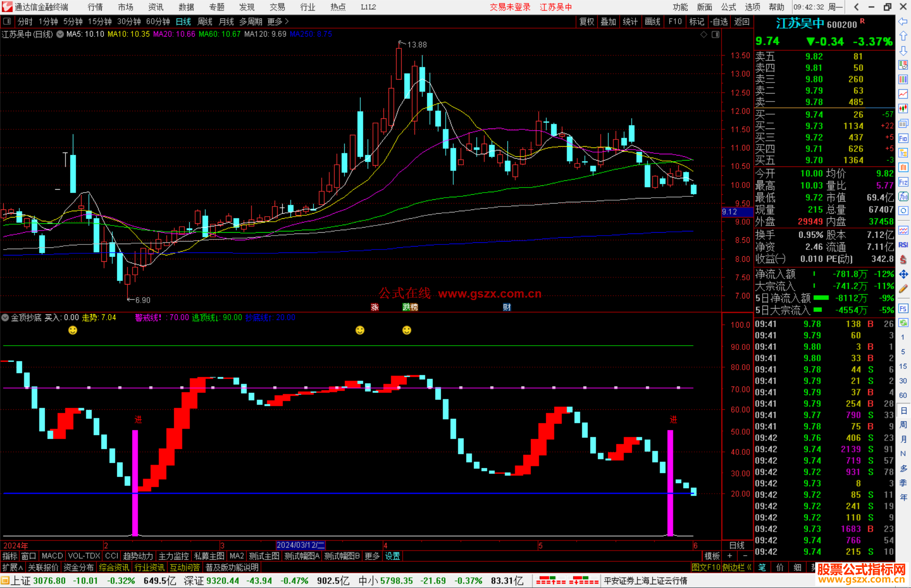Click the trend line chart sidebar icon
Screen dimensions: 911x588
(903, 94)
